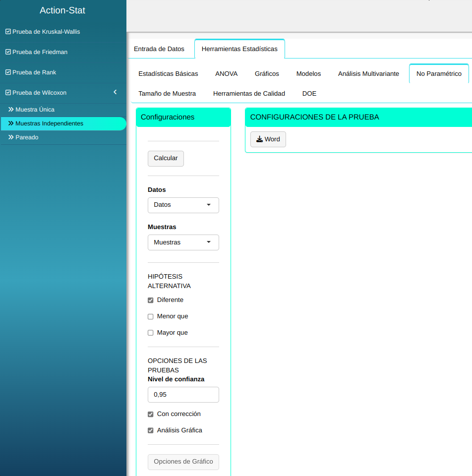Collapse Prueba de Wilcoxon using the chevron

[x=115, y=92]
